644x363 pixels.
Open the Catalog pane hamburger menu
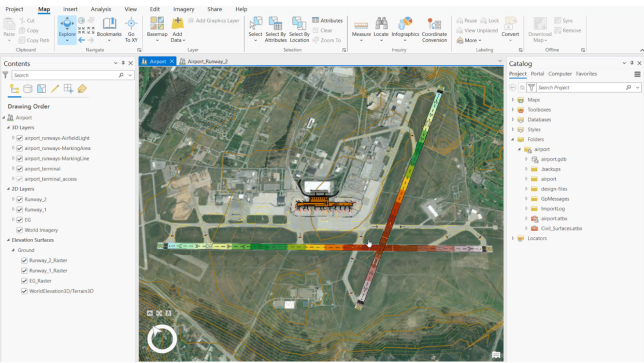tap(637, 74)
